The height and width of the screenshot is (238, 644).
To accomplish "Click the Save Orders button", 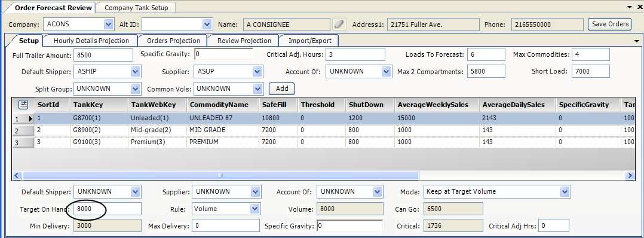I will point(609,25).
